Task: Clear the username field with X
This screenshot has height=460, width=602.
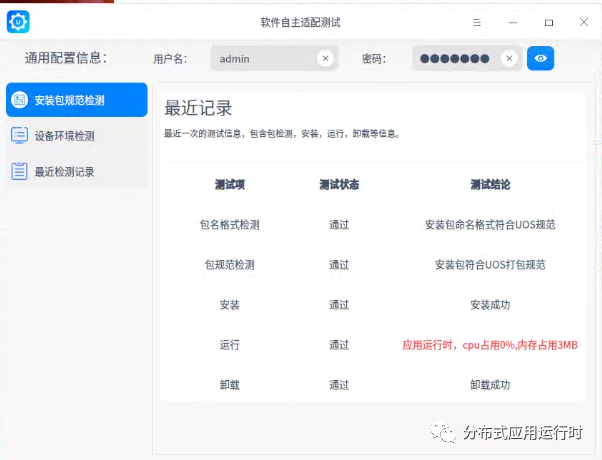Action: (325, 58)
